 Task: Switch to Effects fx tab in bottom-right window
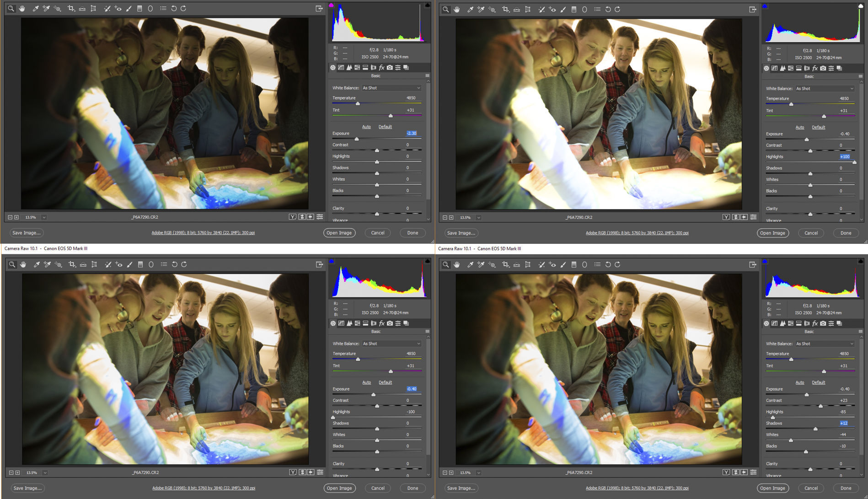pyautogui.click(x=815, y=323)
